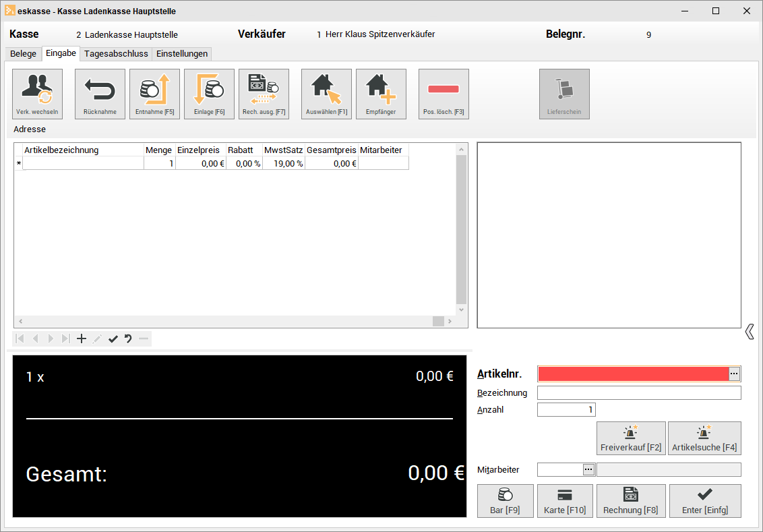Select the empty Artikelbezeichnung cell in new row

pos(83,164)
